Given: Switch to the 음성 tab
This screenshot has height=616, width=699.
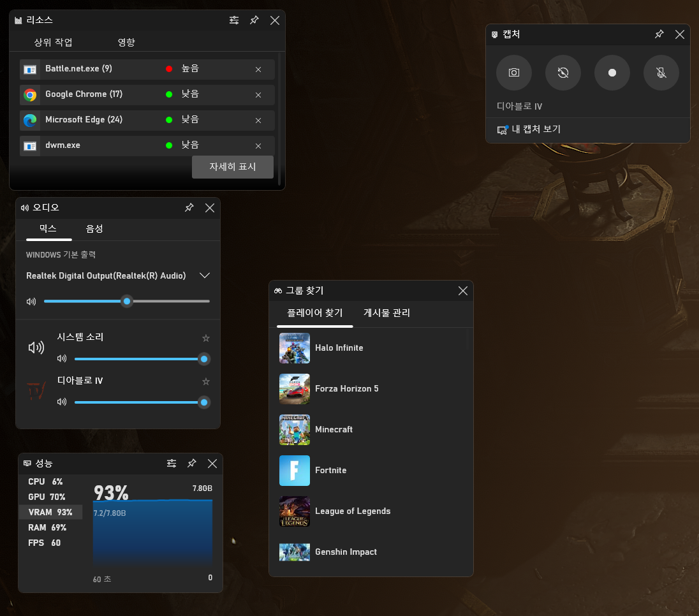Looking at the screenshot, I should pyautogui.click(x=94, y=229).
